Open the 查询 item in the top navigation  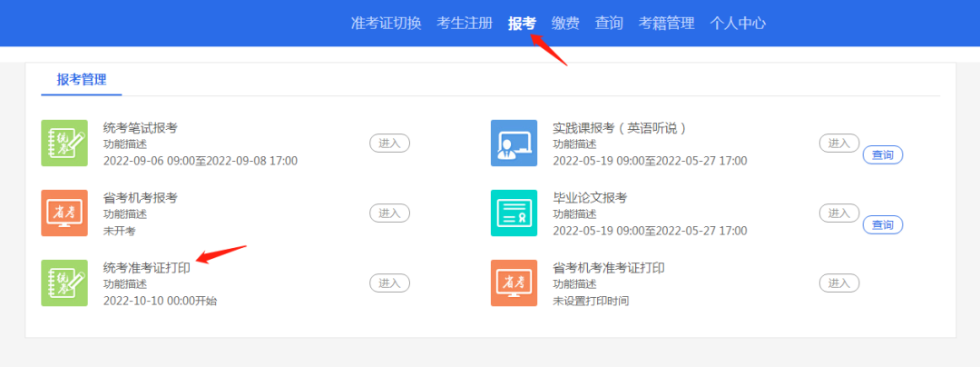point(609,24)
